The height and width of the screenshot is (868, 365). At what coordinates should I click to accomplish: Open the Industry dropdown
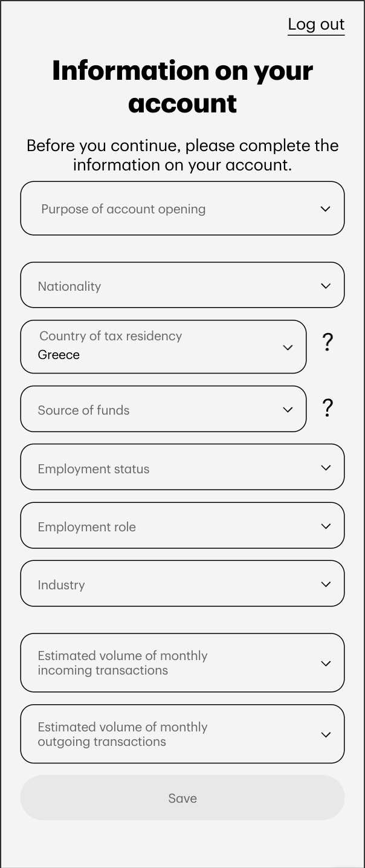pyautogui.click(x=182, y=584)
